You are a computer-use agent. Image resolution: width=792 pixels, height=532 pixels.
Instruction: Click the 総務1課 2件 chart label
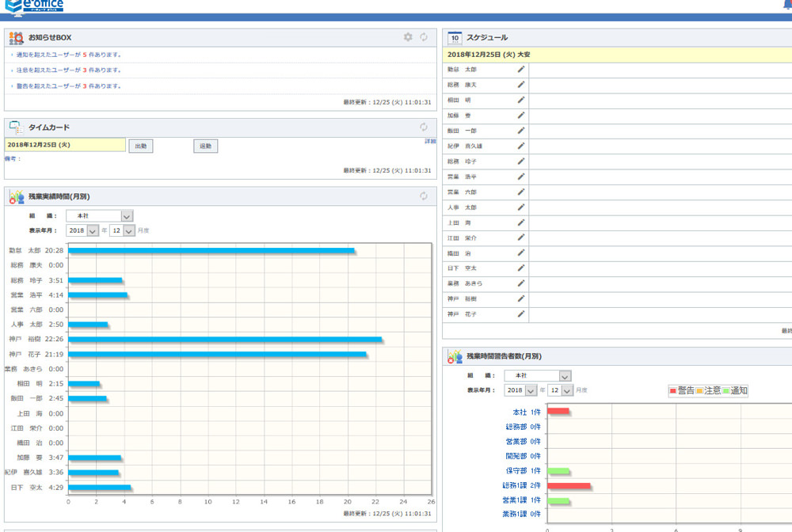(521, 485)
